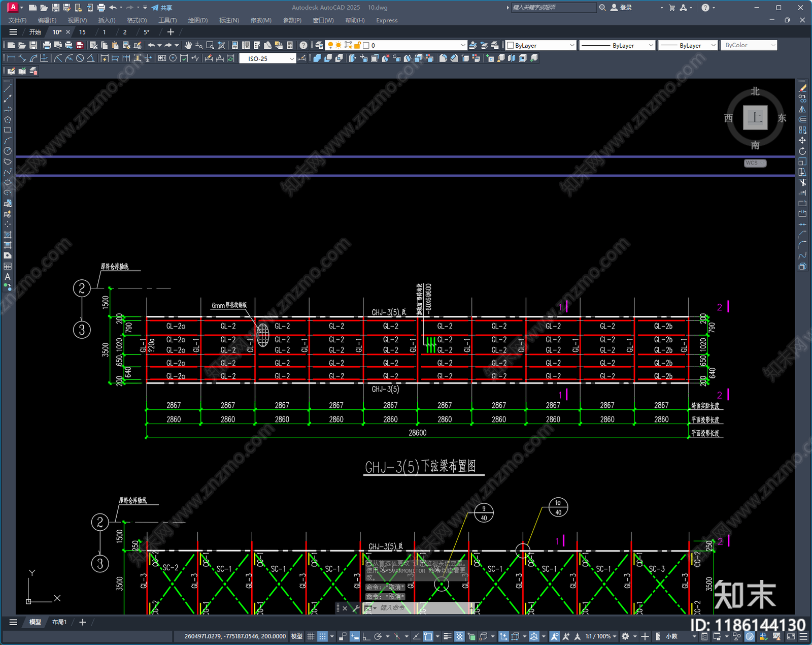The image size is (812, 645).
Task: Select the Multiline Text (A) tool
Action: [8, 277]
